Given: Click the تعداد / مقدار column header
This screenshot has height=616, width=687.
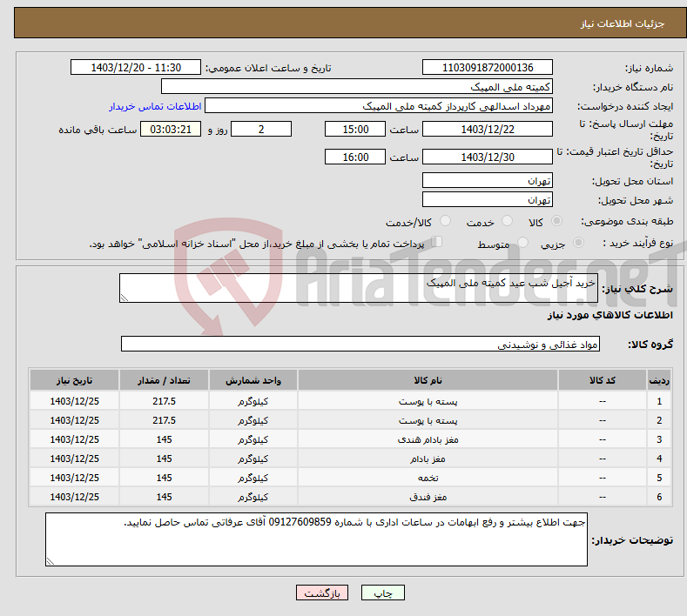Looking at the screenshot, I should tap(164, 380).
